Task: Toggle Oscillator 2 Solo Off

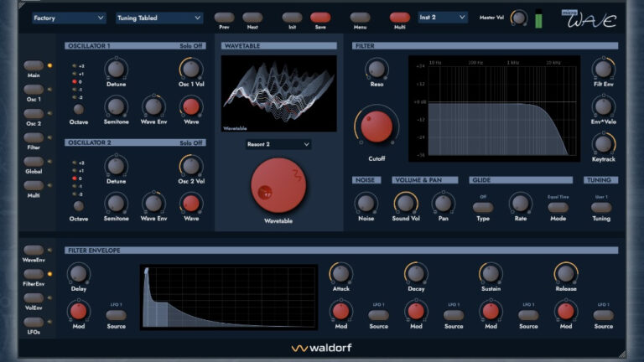Action: coord(191,142)
